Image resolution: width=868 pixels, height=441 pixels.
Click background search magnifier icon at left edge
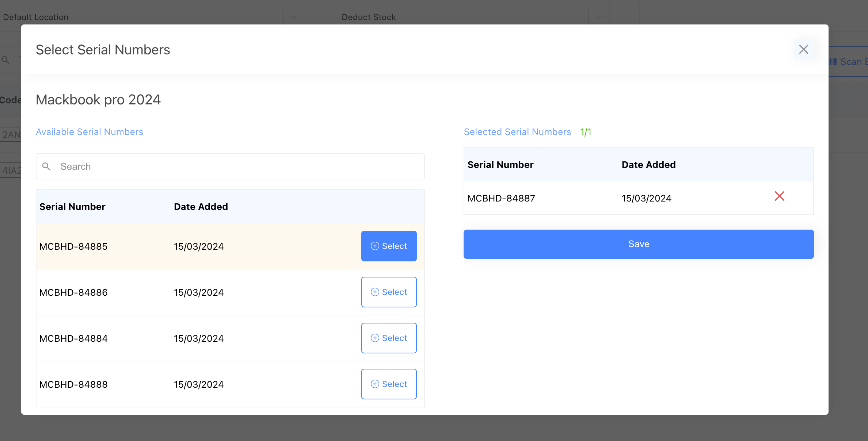(5, 60)
